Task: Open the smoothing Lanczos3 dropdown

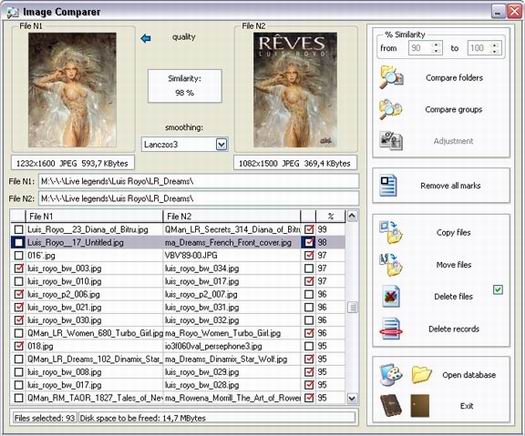Action: click(221, 145)
